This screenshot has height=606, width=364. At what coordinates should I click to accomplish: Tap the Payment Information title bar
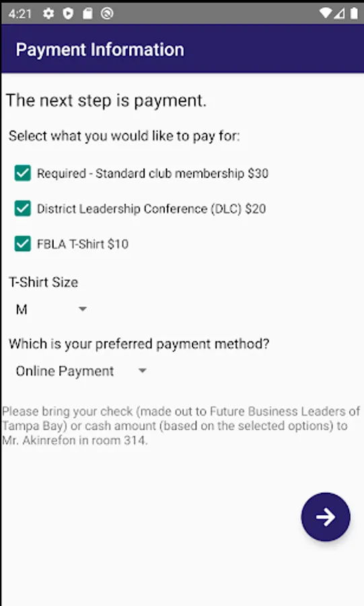[x=182, y=49]
